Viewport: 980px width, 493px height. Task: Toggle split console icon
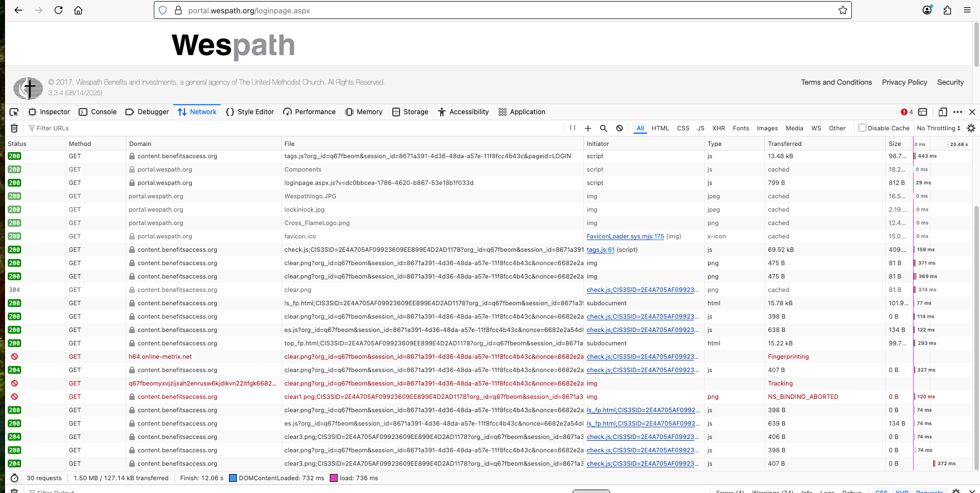pos(923,112)
